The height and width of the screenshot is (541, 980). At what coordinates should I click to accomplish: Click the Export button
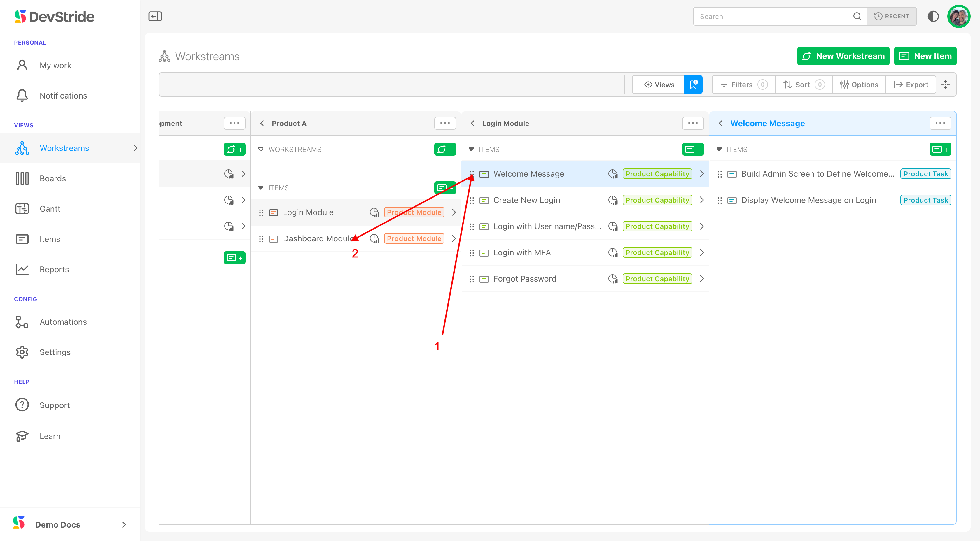pos(911,85)
